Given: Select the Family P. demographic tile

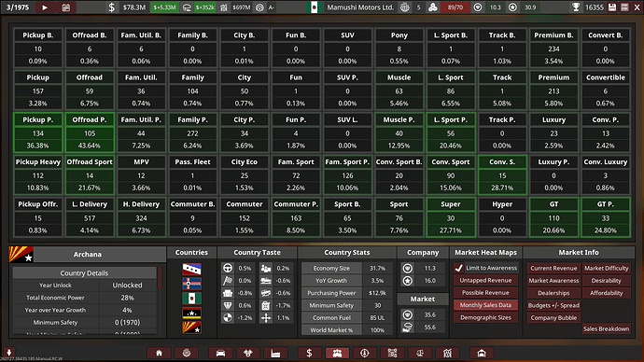Looking at the screenshot, I should pos(192,132).
